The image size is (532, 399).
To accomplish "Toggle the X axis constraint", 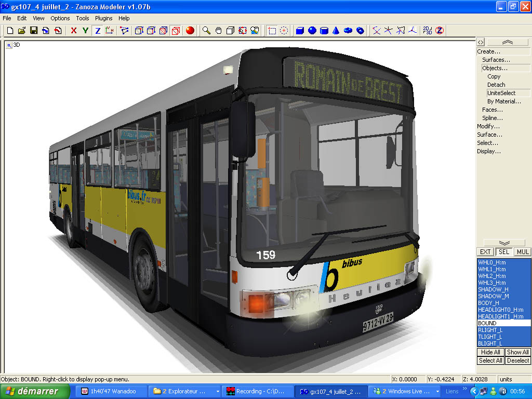I will point(74,31).
